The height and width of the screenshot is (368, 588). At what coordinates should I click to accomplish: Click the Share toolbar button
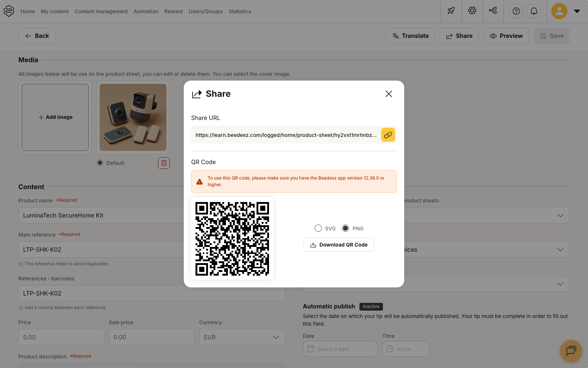tap(459, 36)
